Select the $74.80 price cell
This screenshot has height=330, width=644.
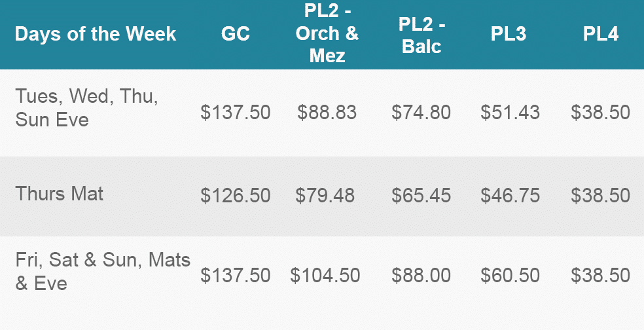coord(421,113)
